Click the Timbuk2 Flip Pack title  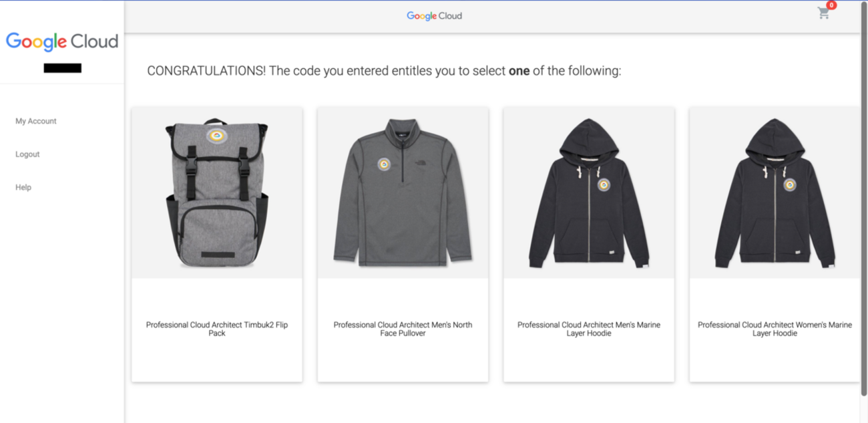click(217, 329)
